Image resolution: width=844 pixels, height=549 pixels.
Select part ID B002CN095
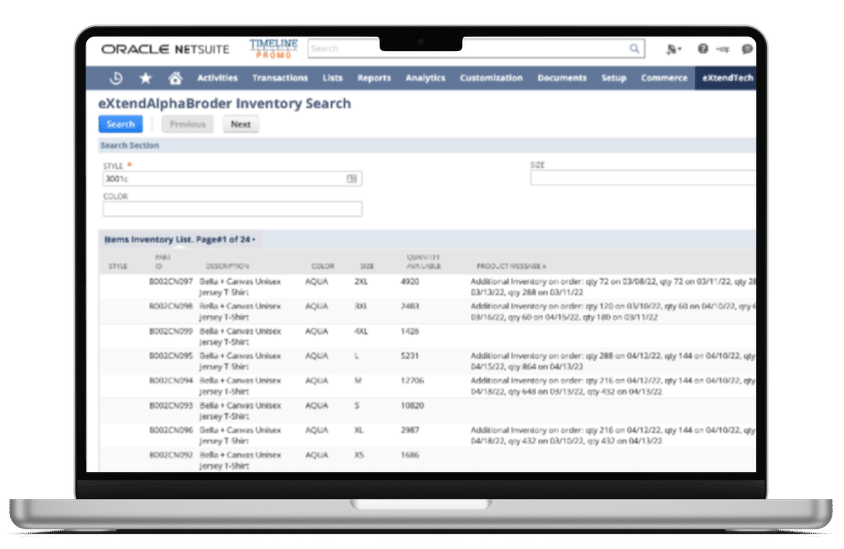pyautogui.click(x=171, y=356)
